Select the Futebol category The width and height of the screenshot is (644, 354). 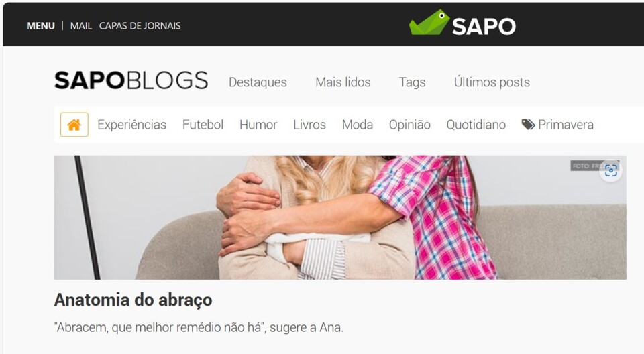click(203, 125)
